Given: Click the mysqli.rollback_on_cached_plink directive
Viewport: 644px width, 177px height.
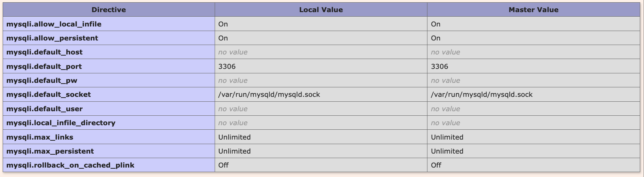Looking at the screenshot, I should coord(70,165).
